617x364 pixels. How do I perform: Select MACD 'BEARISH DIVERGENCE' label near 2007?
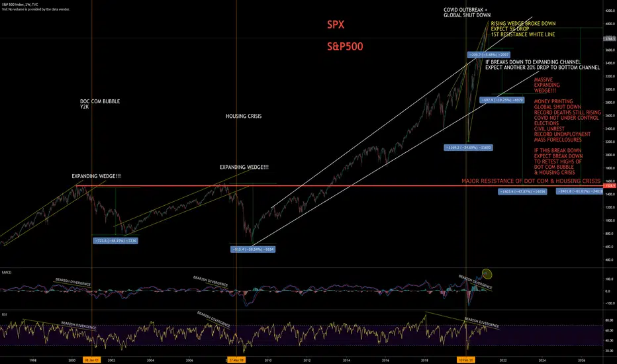click(211, 281)
